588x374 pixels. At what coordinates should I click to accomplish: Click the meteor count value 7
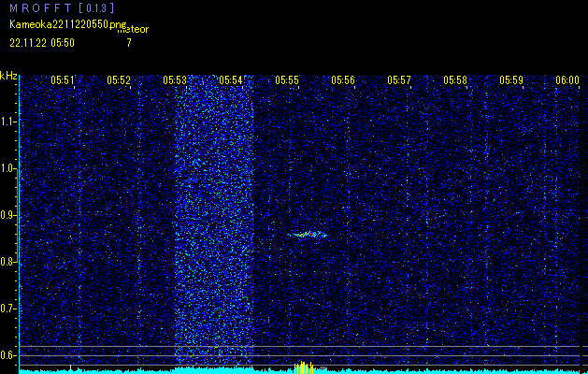click(x=129, y=43)
